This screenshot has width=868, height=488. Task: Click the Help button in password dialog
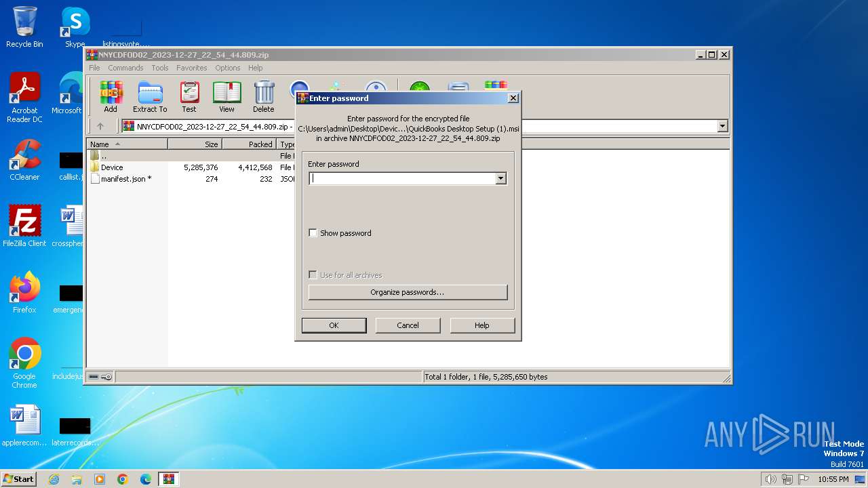click(x=481, y=325)
